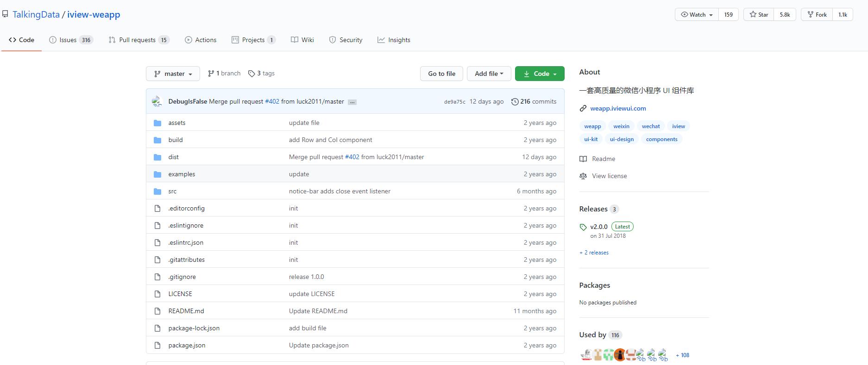This screenshot has width=868, height=365.
Task: Expand the + 2 releases link
Action: click(594, 253)
